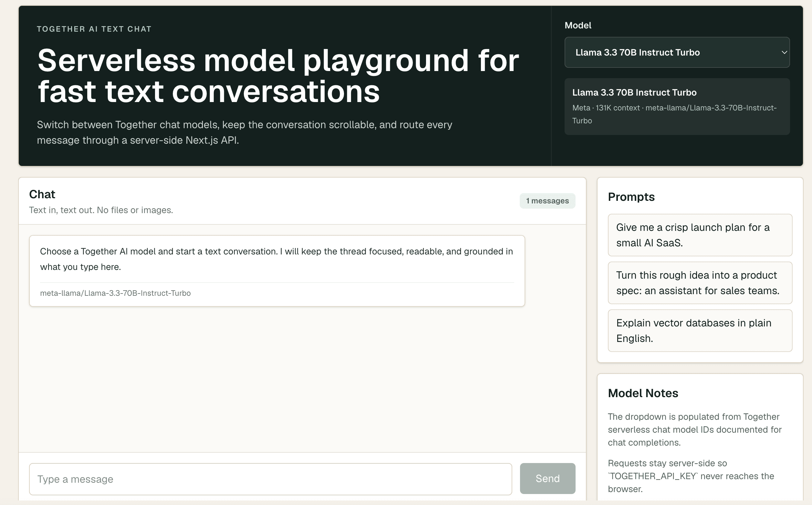Viewport: 812px width, 505px height.
Task: Click the Meta 131K context details line
Action: [674, 114]
